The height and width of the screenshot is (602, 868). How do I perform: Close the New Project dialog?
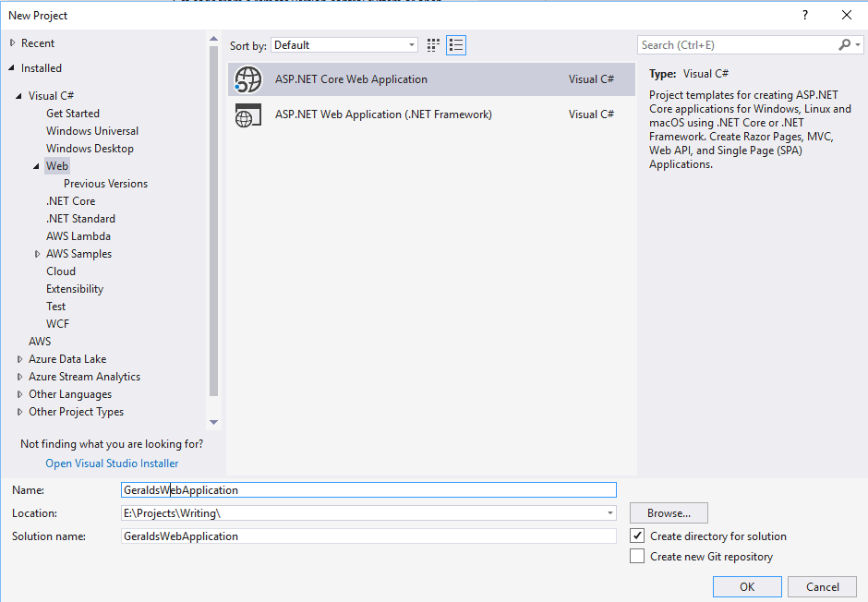[x=847, y=15]
